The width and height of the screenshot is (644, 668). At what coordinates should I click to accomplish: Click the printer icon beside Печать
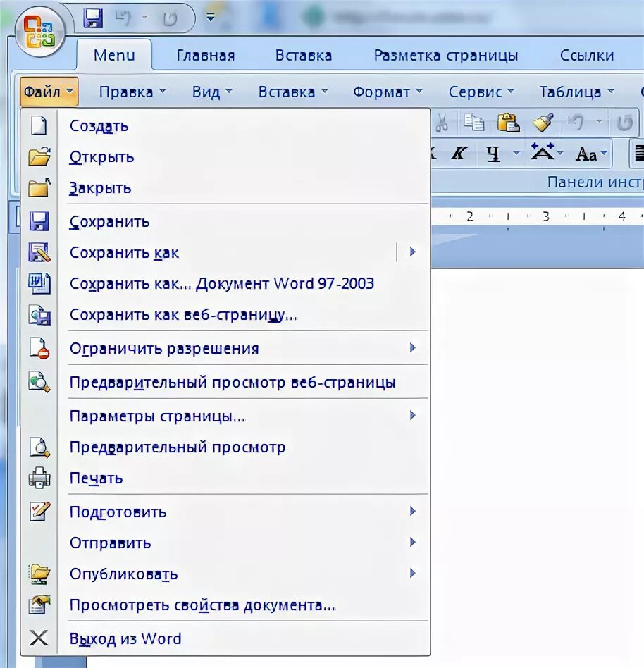click(x=39, y=478)
